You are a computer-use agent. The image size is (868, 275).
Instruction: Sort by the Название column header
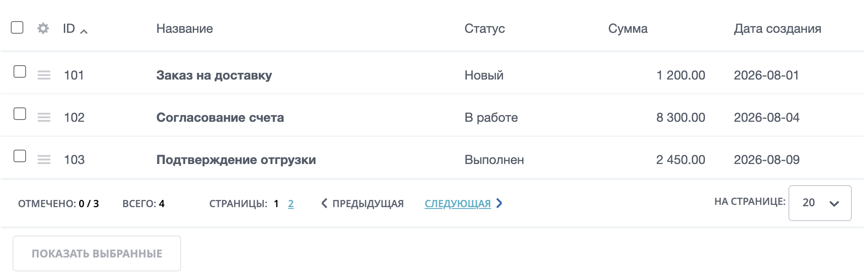click(x=185, y=29)
